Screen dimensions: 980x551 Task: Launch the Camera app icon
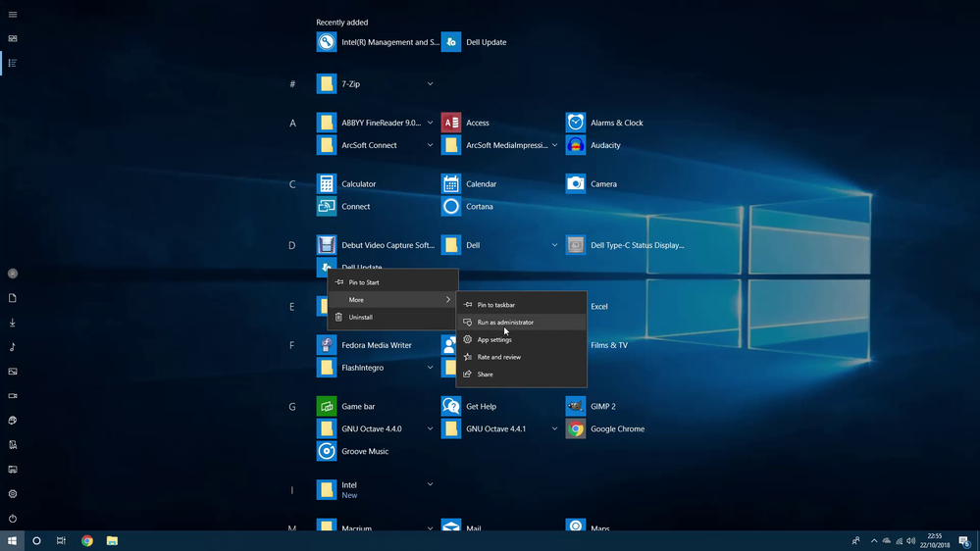pyautogui.click(x=575, y=183)
